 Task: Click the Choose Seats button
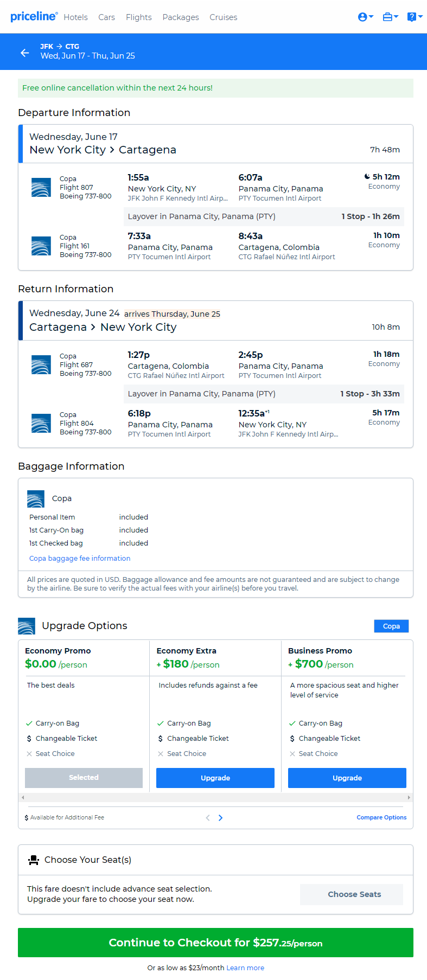click(352, 894)
